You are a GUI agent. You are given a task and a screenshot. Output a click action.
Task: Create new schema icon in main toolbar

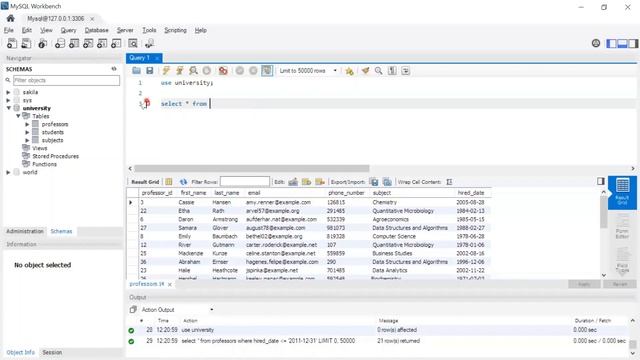[60, 43]
